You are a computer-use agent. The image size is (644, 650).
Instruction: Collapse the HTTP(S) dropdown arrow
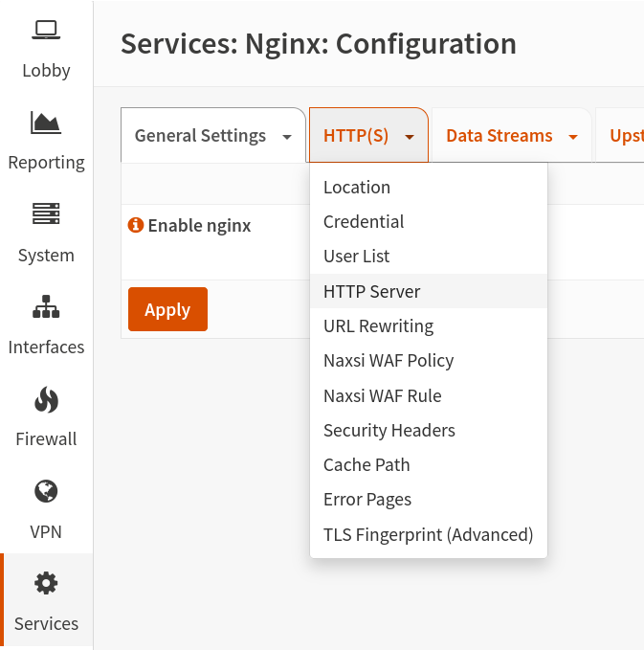coord(410,137)
